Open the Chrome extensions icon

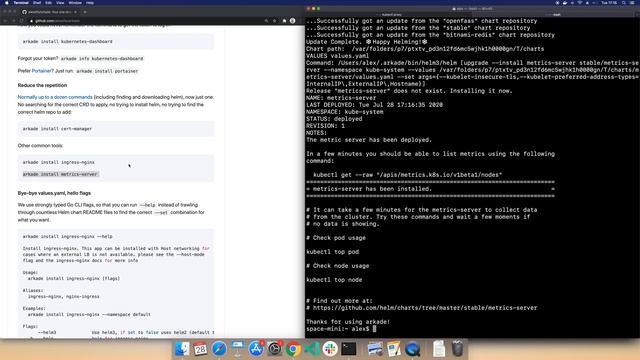(284, 20)
